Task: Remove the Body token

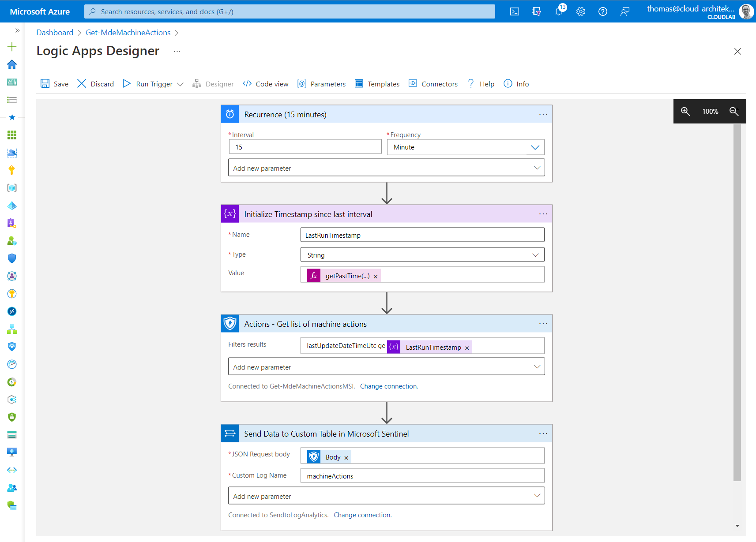Action: 346,458
